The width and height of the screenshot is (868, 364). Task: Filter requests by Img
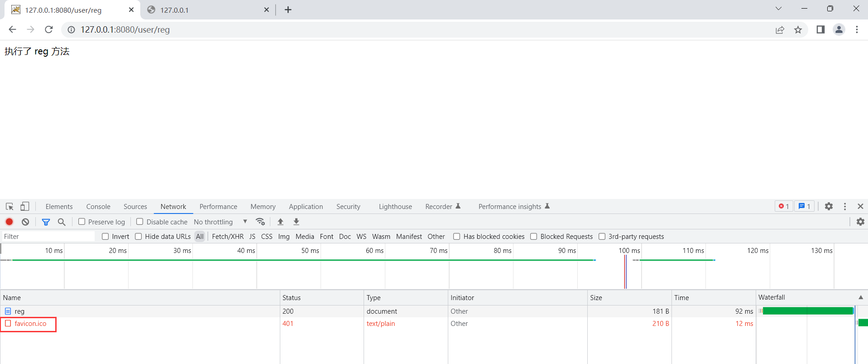point(284,237)
